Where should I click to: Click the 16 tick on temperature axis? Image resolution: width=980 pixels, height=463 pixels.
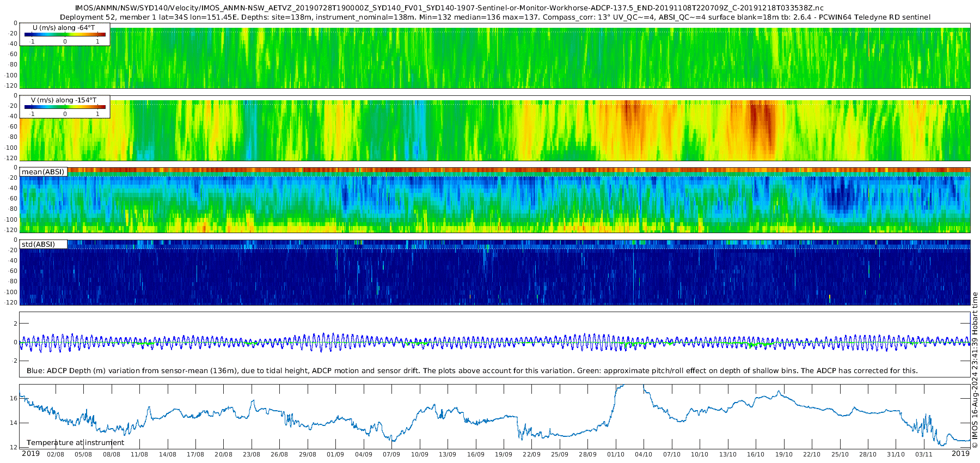click(14, 399)
